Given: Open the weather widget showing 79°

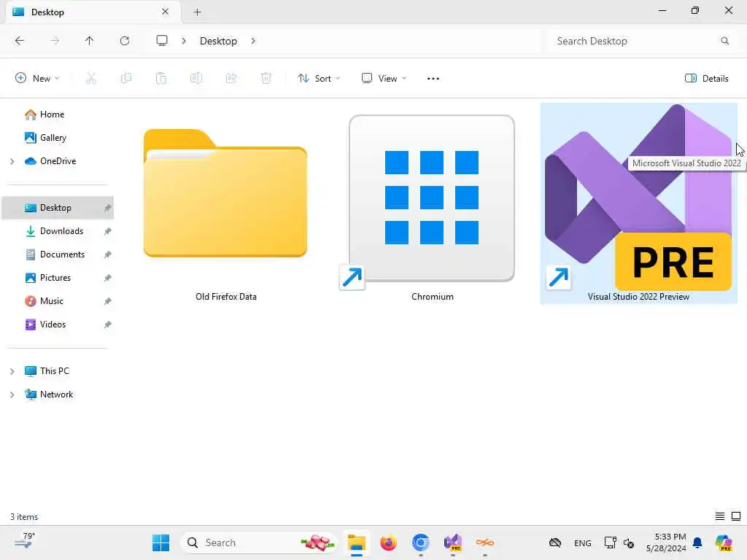Looking at the screenshot, I should pos(25,541).
